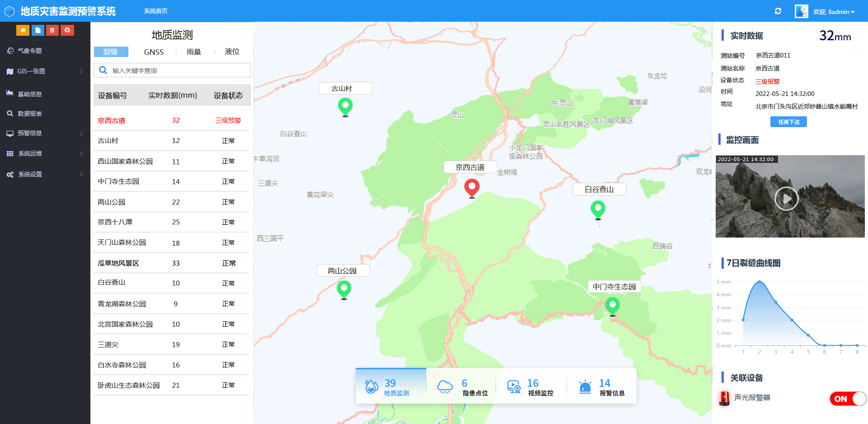Viewport: 868px width, 424px height.
Task: Click the red recycle shortcut icon
Action: (67, 30)
